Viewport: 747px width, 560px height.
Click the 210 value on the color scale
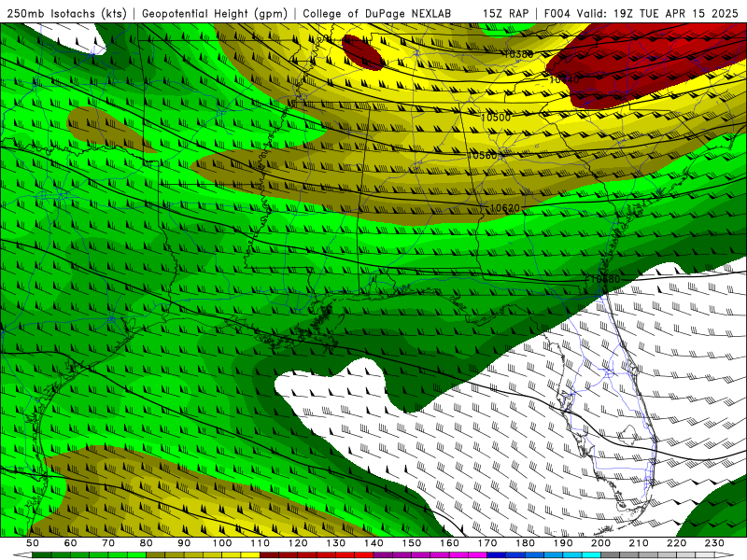639,543
